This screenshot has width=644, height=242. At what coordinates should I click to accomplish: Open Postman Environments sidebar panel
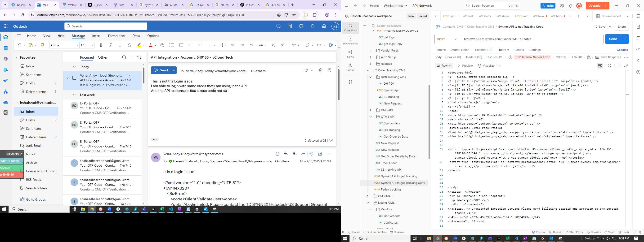[x=350, y=41]
